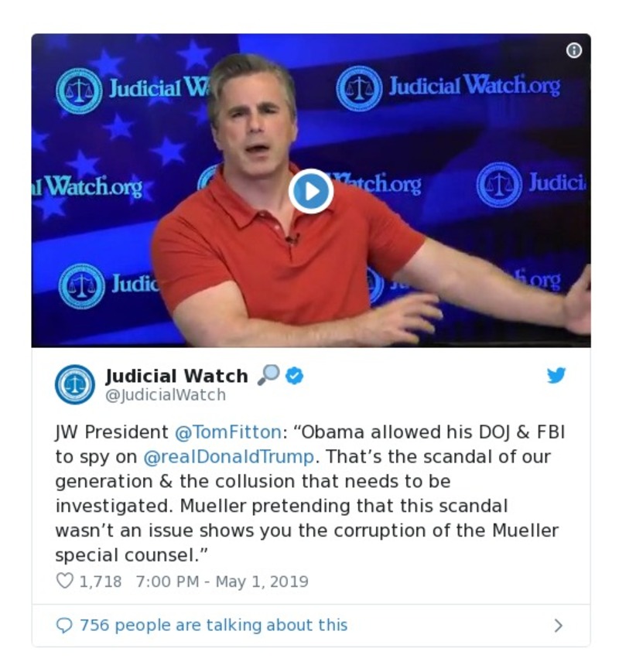
Task: Open the 7:00 PM - May 1, 2019 timestamp
Action: tap(221, 582)
